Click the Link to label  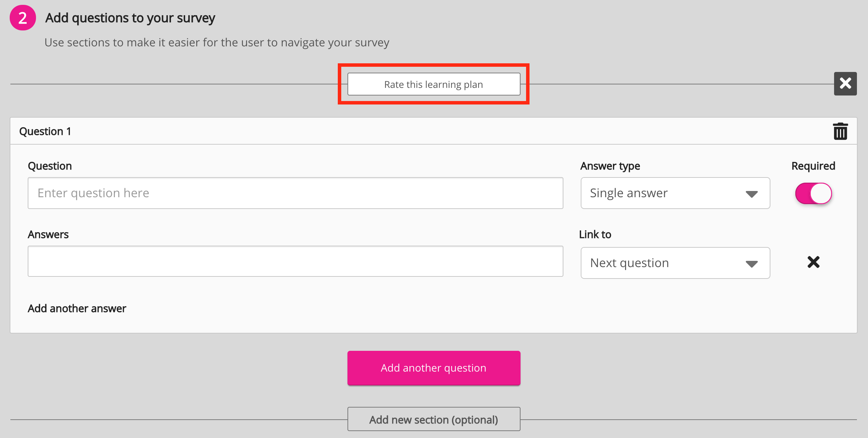[595, 235]
